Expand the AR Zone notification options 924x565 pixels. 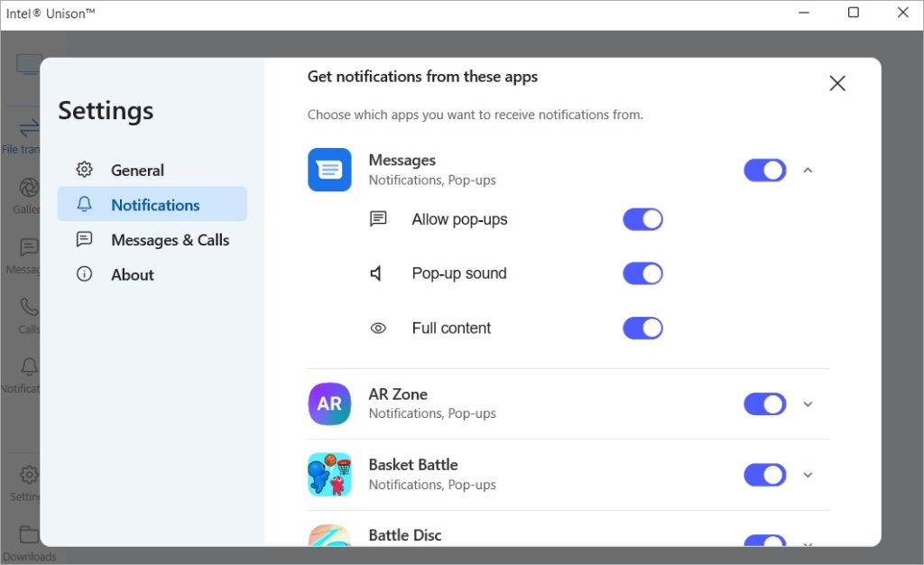pyautogui.click(x=808, y=403)
